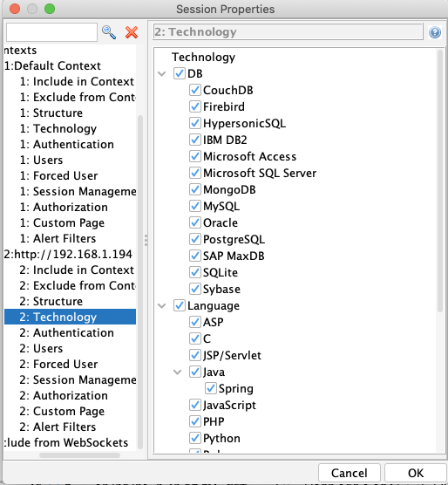Click the Cancel button
The height and width of the screenshot is (485, 448).
(350, 473)
